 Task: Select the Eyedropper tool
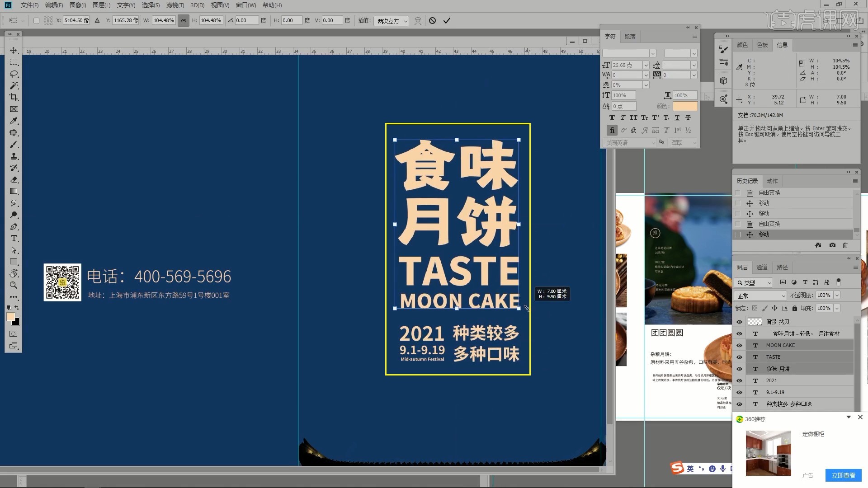[x=14, y=121]
